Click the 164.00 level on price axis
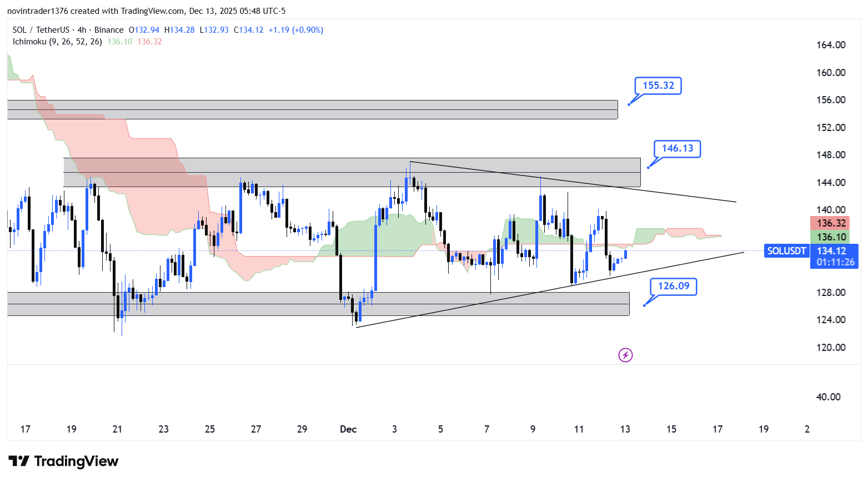This screenshot has width=868, height=482. coord(830,45)
